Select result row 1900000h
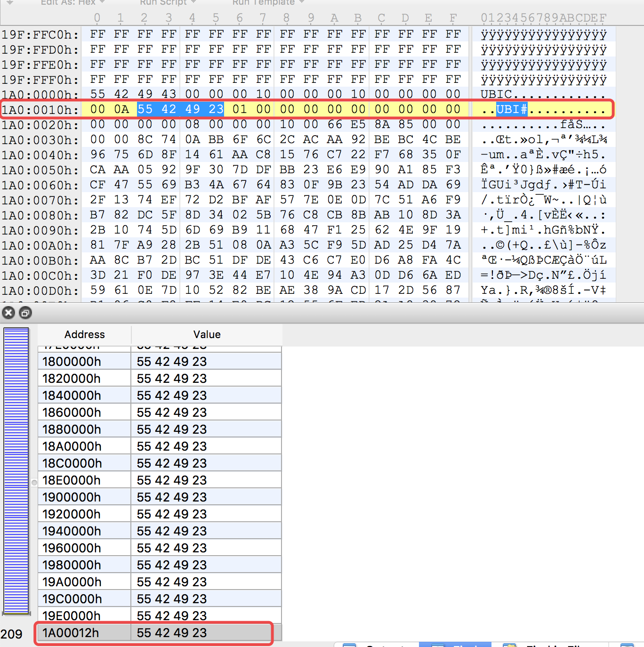The image size is (644, 647). (160, 497)
